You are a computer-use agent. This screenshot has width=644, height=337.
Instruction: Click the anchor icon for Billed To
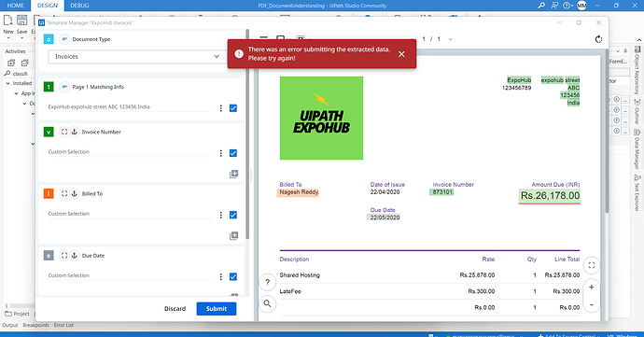[75, 193]
